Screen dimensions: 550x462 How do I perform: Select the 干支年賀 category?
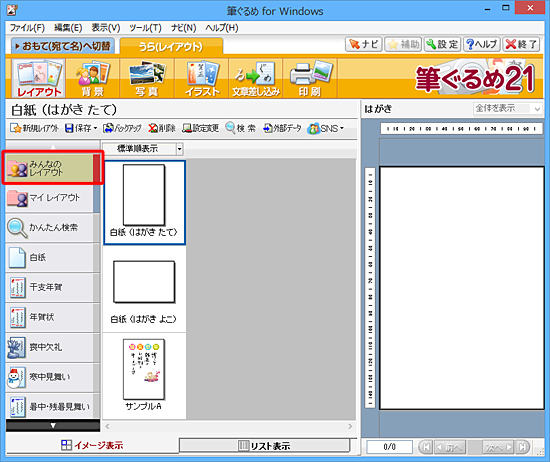coord(53,287)
